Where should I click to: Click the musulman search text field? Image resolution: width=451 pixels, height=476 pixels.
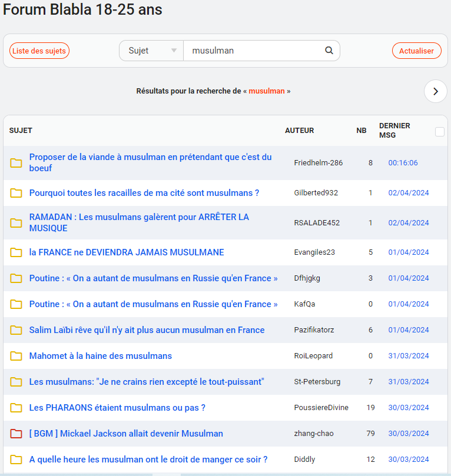pos(253,51)
